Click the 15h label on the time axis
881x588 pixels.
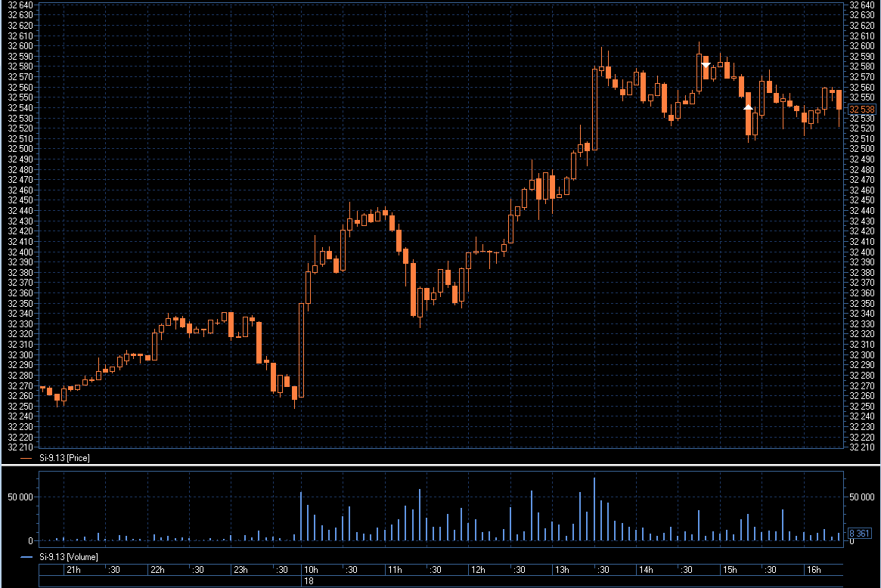[x=729, y=569]
